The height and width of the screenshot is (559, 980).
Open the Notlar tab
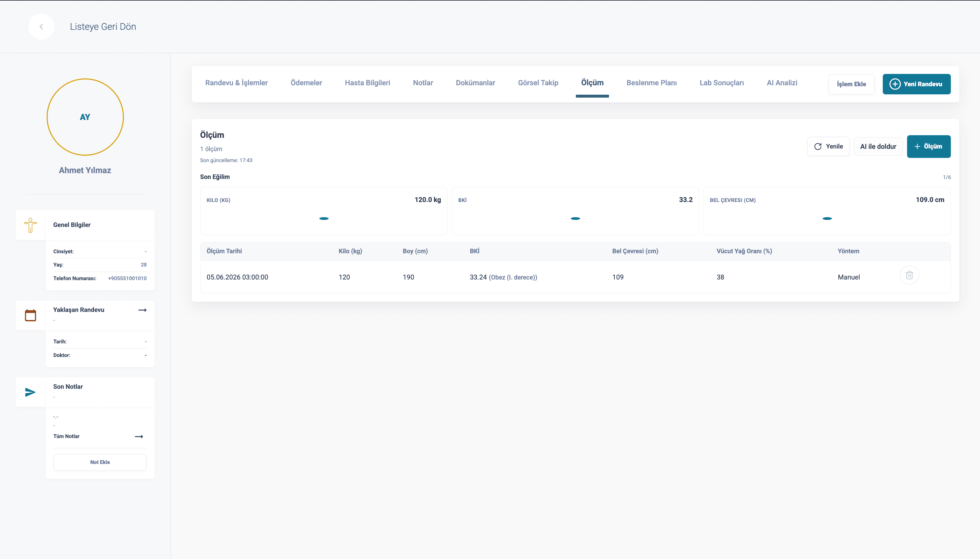(x=423, y=83)
